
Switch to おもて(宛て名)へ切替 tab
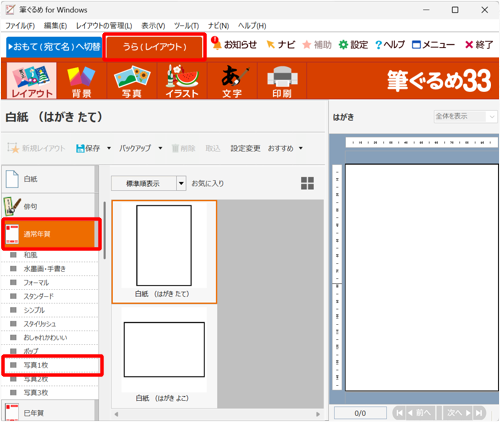(x=54, y=47)
